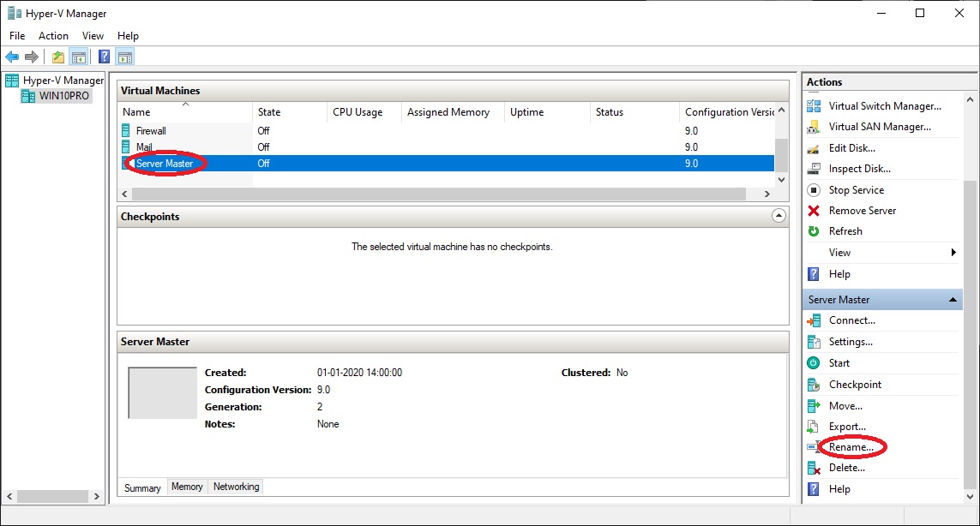
Task: Toggle the Show/Hide Action Pane toolbar icon
Action: (x=125, y=57)
